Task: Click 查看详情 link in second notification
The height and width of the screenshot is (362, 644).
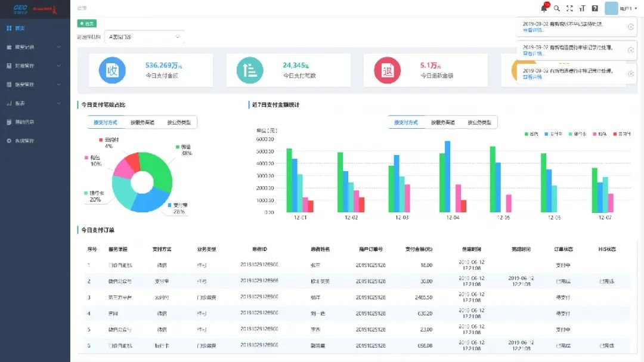Action: tap(532, 54)
